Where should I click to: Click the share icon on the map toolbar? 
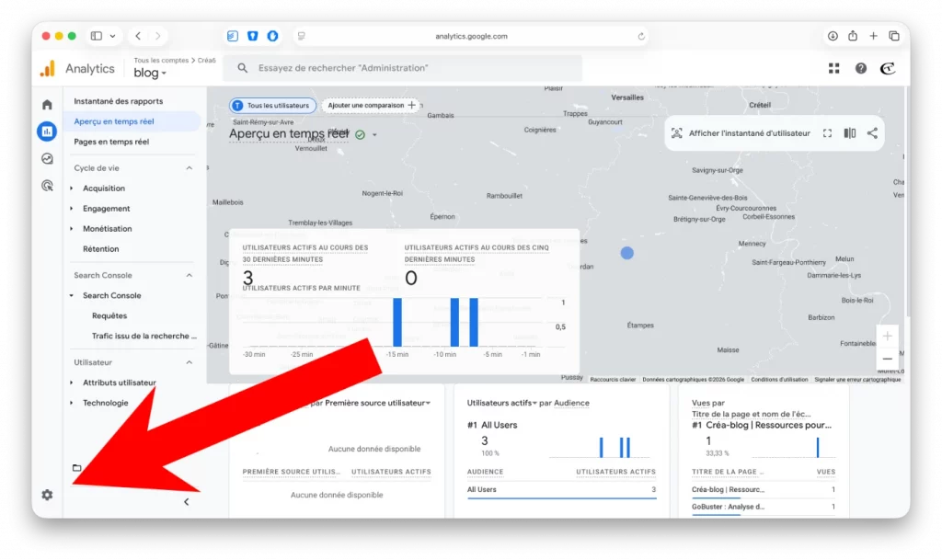872,133
